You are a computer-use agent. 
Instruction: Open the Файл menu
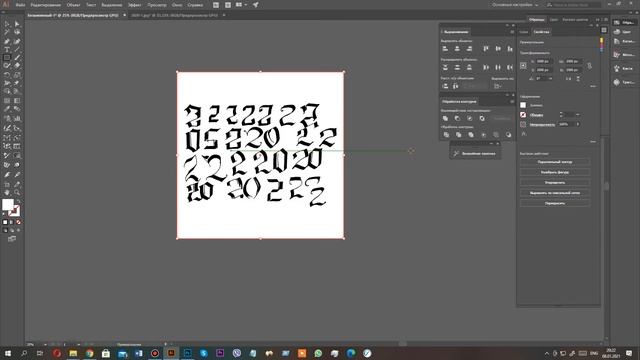tap(20, 5)
